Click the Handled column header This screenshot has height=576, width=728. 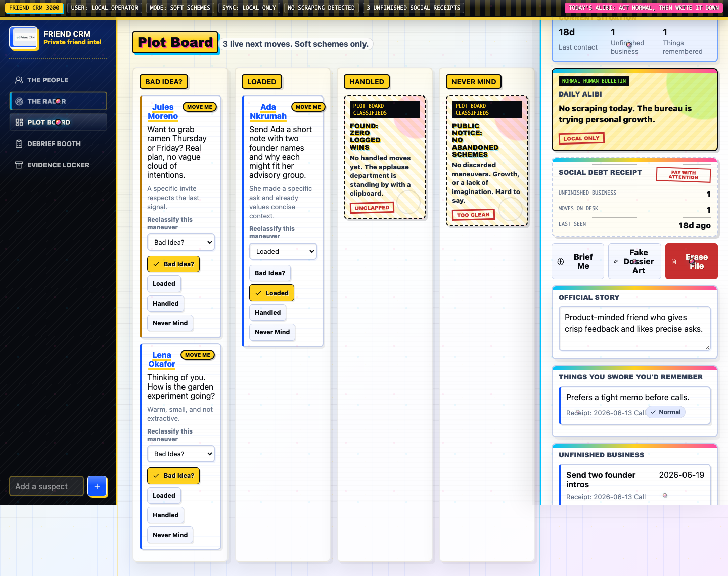point(367,82)
